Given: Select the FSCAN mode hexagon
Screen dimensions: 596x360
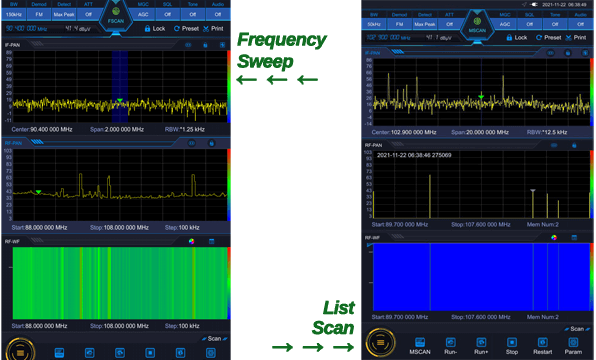Looking at the screenshot, I should coord(116,16).
